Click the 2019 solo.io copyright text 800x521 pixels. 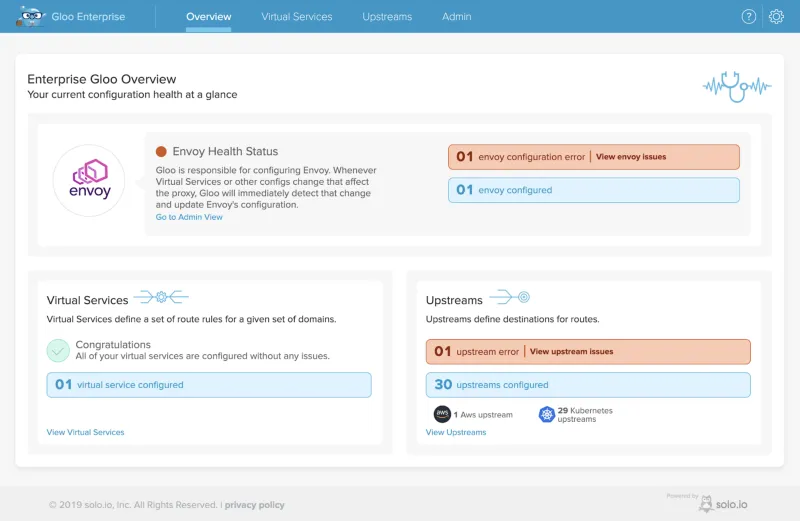click(x=133, y=505)
